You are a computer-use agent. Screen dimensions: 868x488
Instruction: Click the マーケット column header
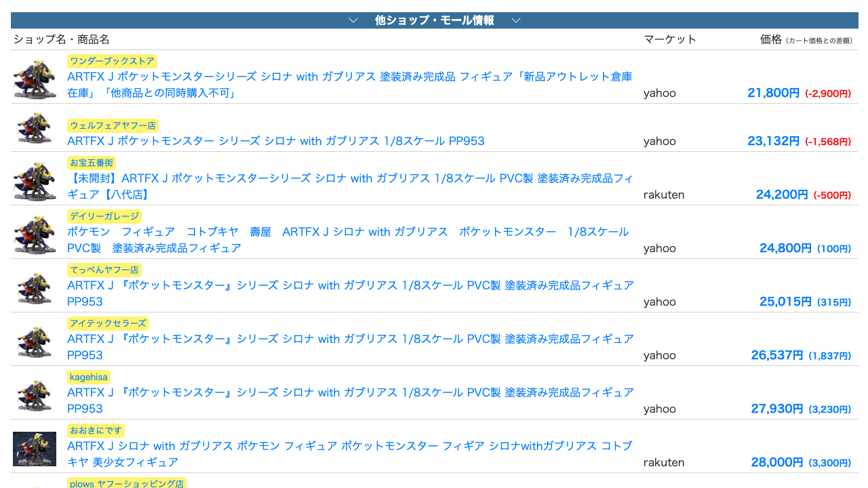[670, 39]
